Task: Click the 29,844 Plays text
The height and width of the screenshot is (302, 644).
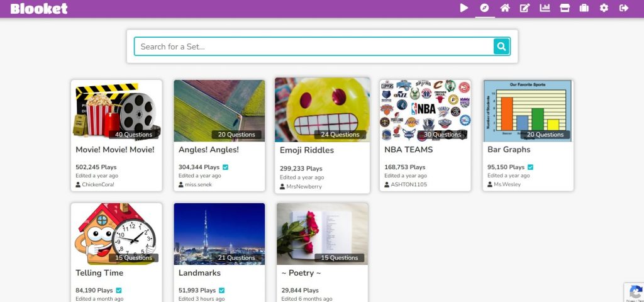Action: pos(300,291)
